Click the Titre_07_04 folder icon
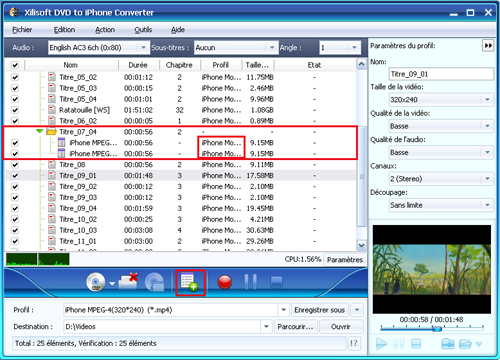The image size is (500, 360). (51, 132)
